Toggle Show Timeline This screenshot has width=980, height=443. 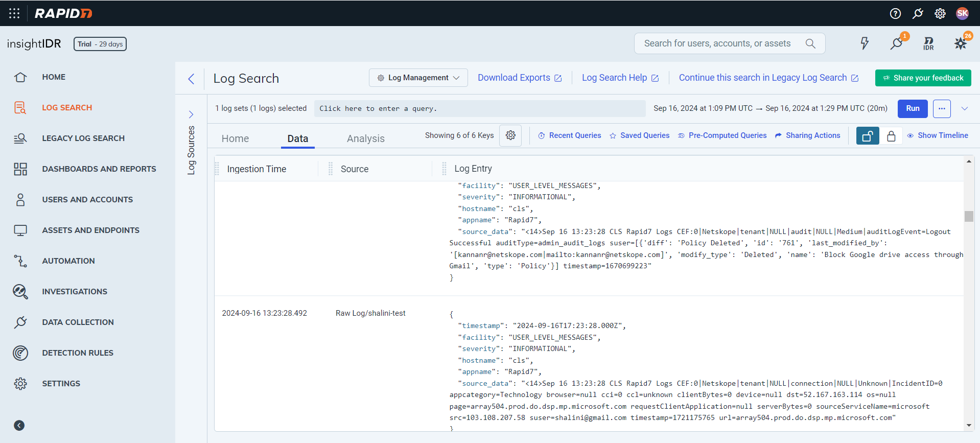[x=938, y=135]
